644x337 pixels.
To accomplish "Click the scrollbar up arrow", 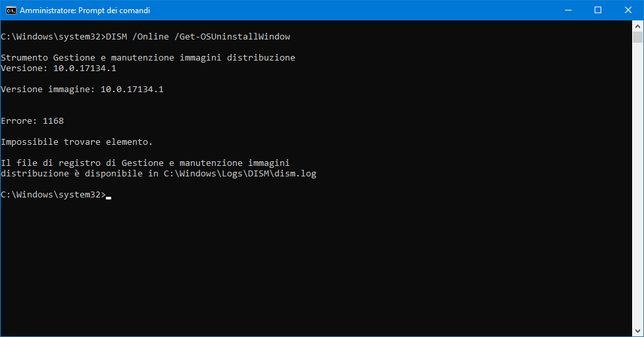I will (638, 26).
